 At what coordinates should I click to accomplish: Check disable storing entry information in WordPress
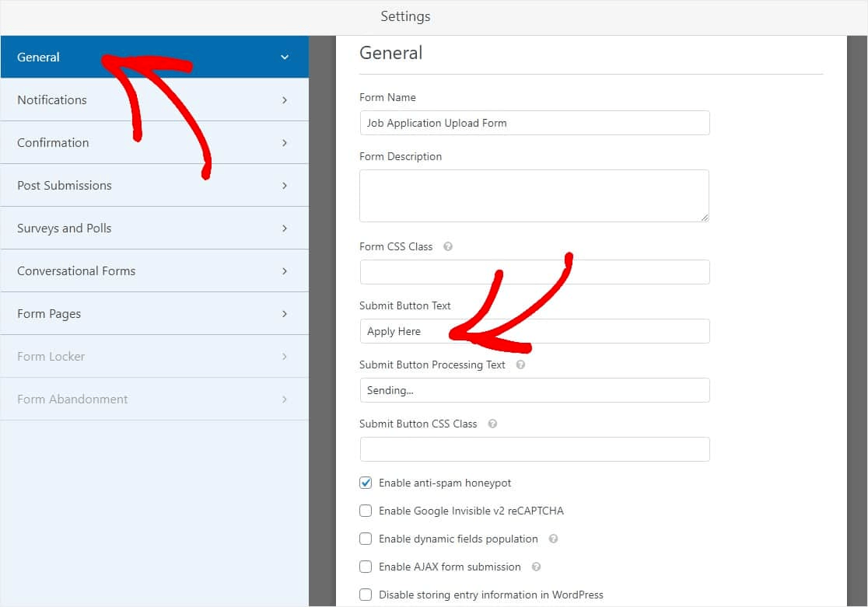[366, 595]
